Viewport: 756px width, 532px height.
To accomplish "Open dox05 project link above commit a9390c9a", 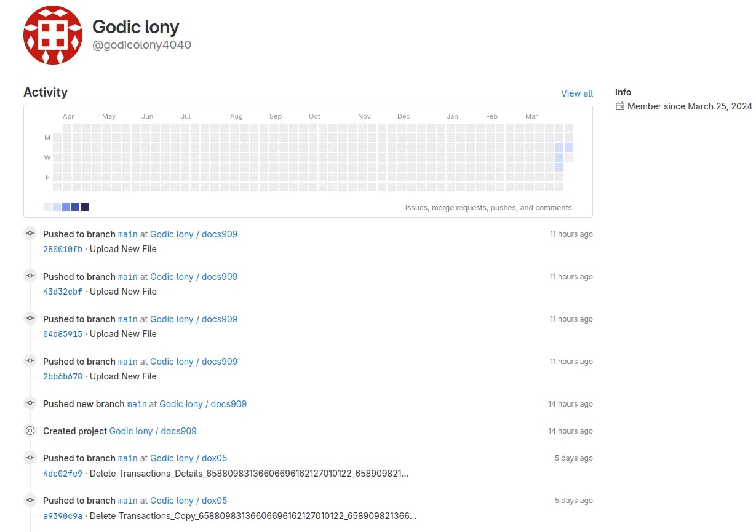I will [189, 501].
